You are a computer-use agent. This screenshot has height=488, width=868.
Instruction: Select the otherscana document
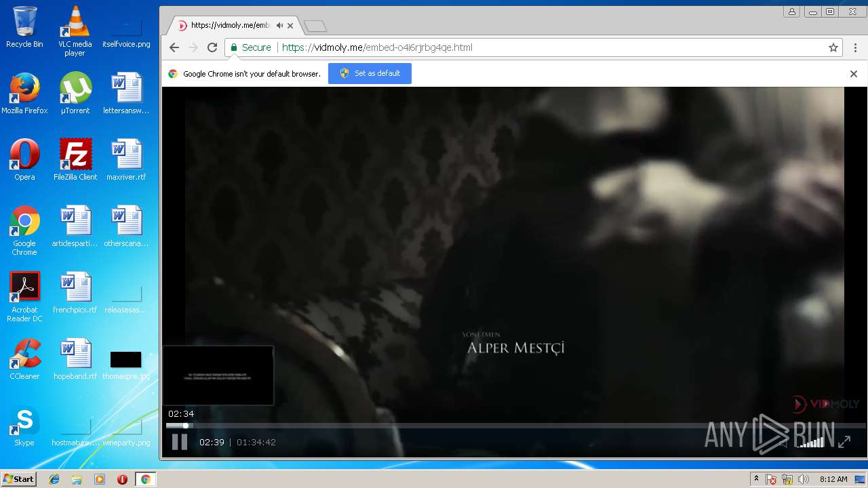[x=126, y=226]
